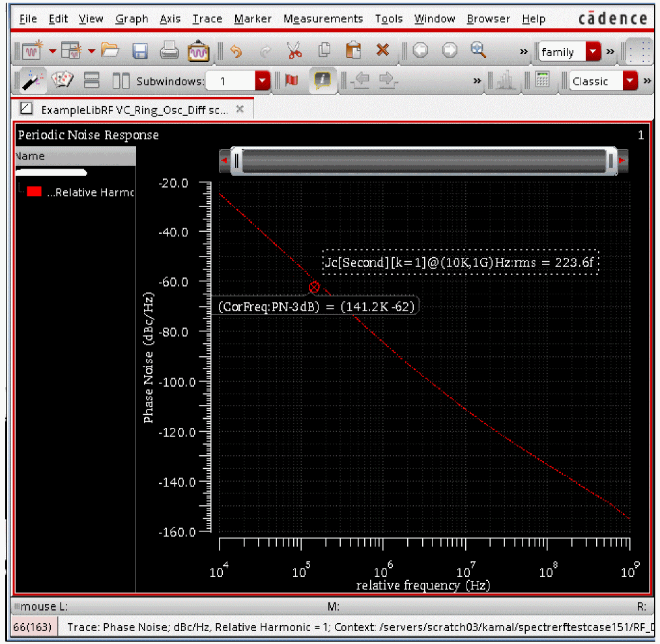
Task: Open the Trace menu
Action: [x=207, y=19]
